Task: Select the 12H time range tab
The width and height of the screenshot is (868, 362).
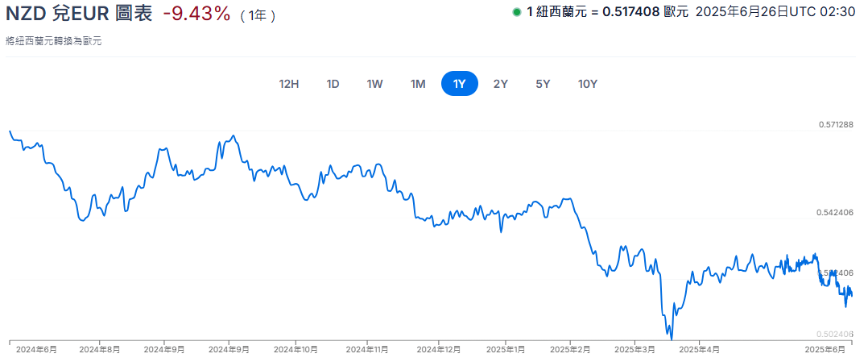Action: coord(289,85)
